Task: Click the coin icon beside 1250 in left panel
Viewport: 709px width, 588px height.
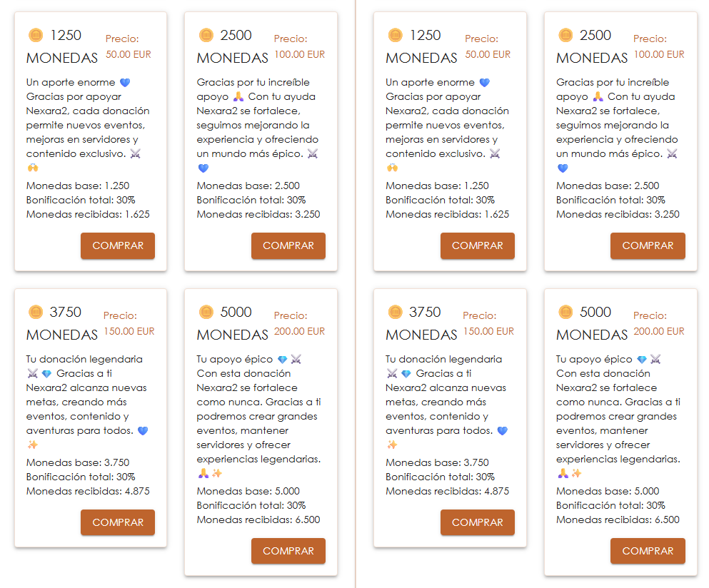Action: click(36, 35)
